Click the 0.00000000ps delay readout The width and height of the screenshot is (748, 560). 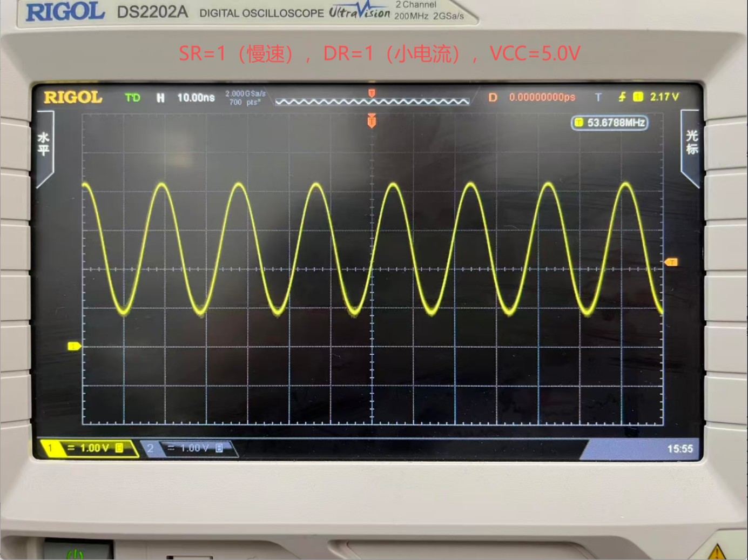(x=542, y=98)
